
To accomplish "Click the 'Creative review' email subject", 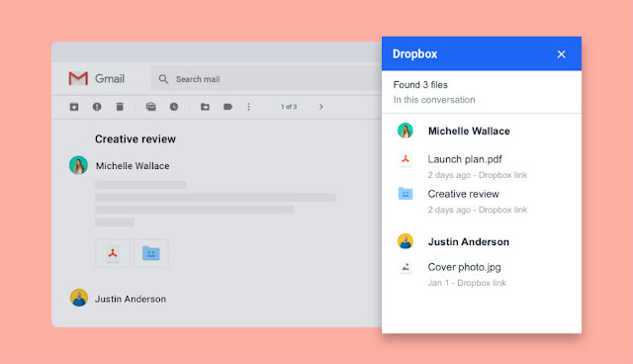I will [x=136, y=138].
